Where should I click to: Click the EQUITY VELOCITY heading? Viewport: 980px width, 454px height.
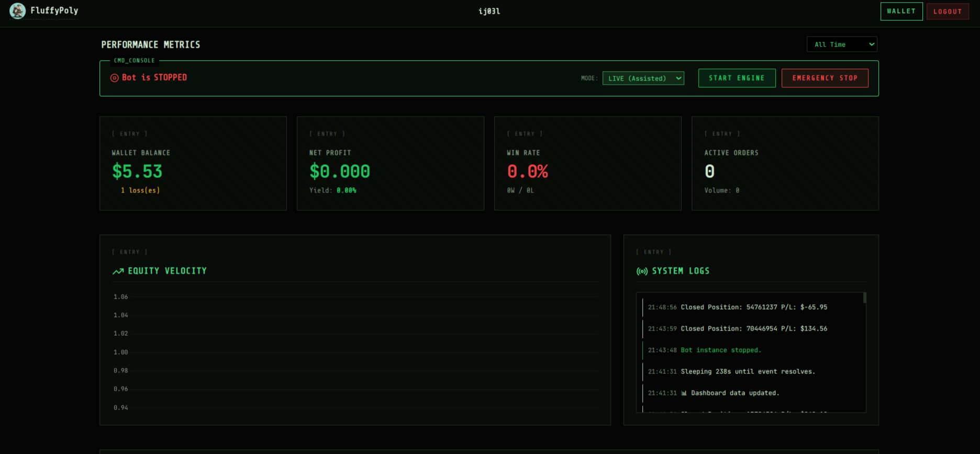click(168, 271)
